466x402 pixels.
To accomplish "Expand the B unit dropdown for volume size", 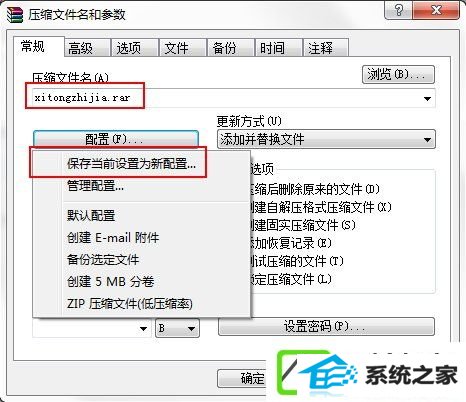I will [x=177, y=328].
